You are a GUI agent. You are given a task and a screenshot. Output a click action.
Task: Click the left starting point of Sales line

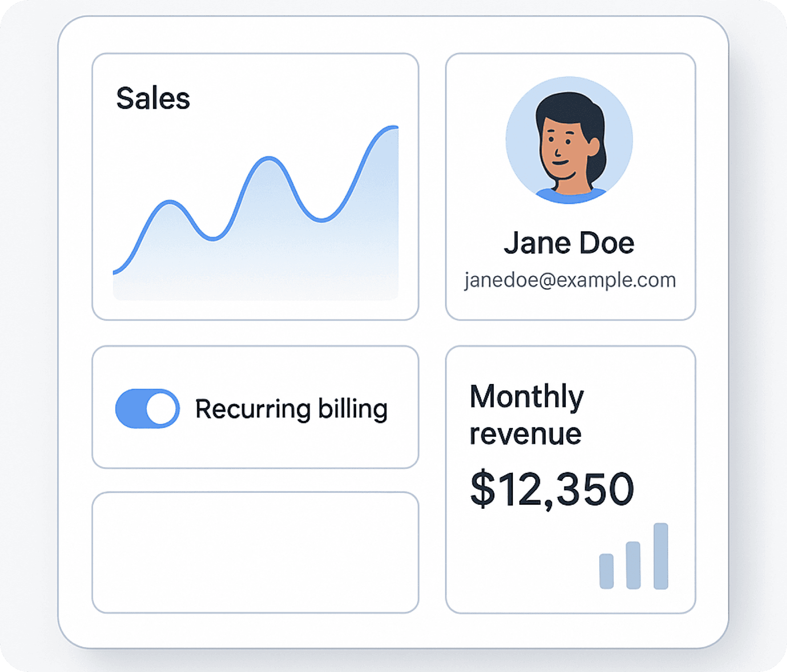click(x=115, y=272)
